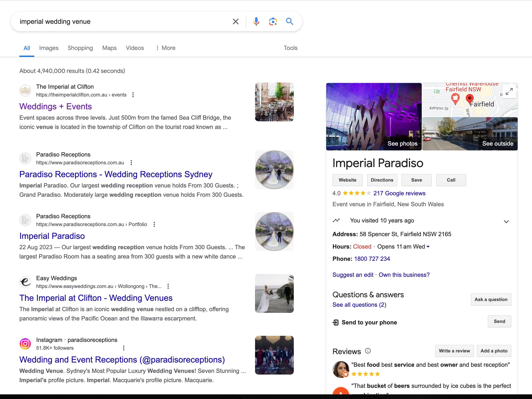Open the Tools search options
This screenshot has height=399, width=532.
[x=290, y=48]
